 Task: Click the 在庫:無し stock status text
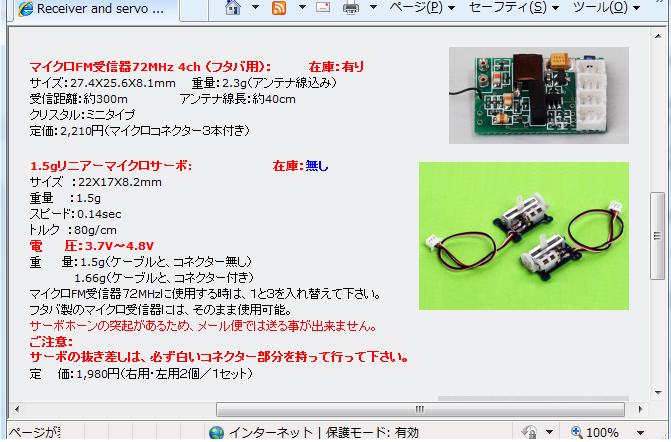coord(300,166)
